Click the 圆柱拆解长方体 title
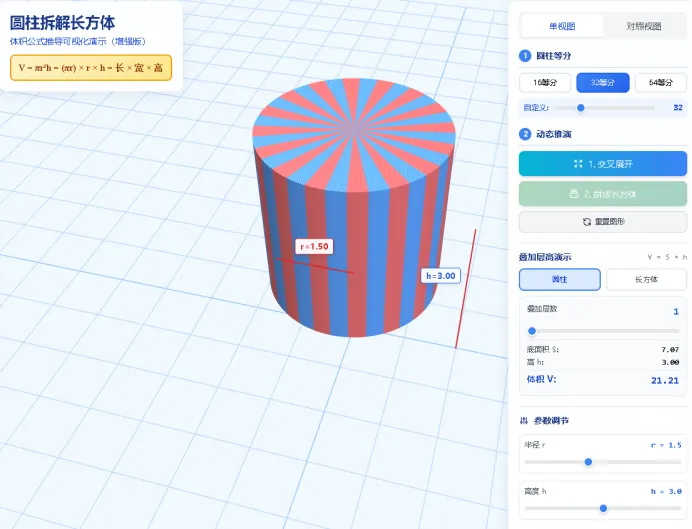The width and height of the screenshot is (692, 529). (62, 23)
